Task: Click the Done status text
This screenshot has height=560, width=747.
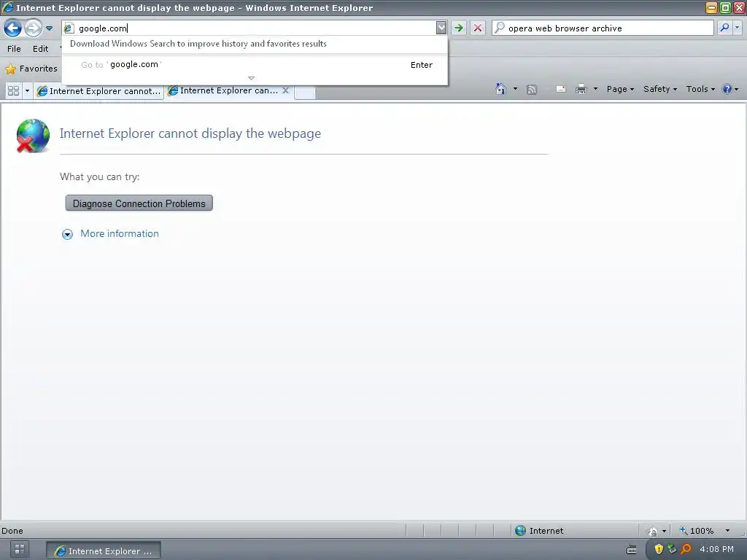Action: 12,531
